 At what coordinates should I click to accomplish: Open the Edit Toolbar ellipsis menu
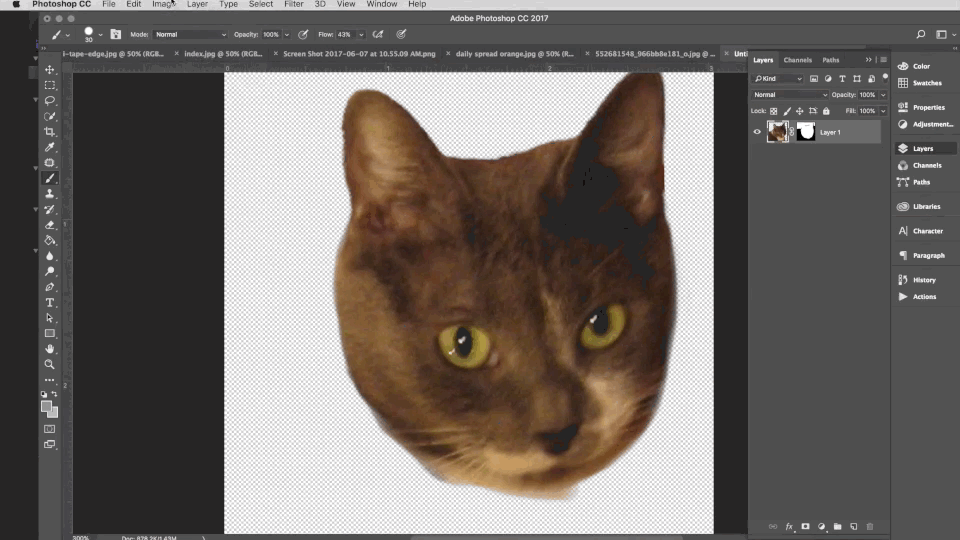[x=50, y=380]
